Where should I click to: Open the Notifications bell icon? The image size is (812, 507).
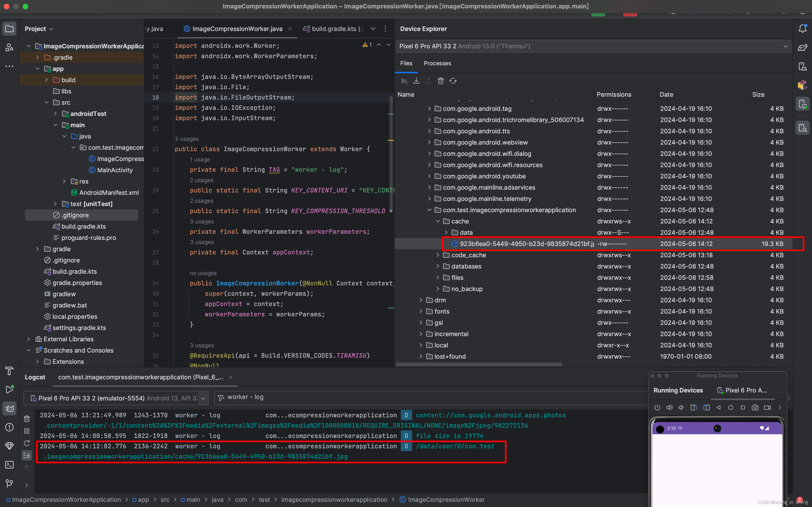802,29
